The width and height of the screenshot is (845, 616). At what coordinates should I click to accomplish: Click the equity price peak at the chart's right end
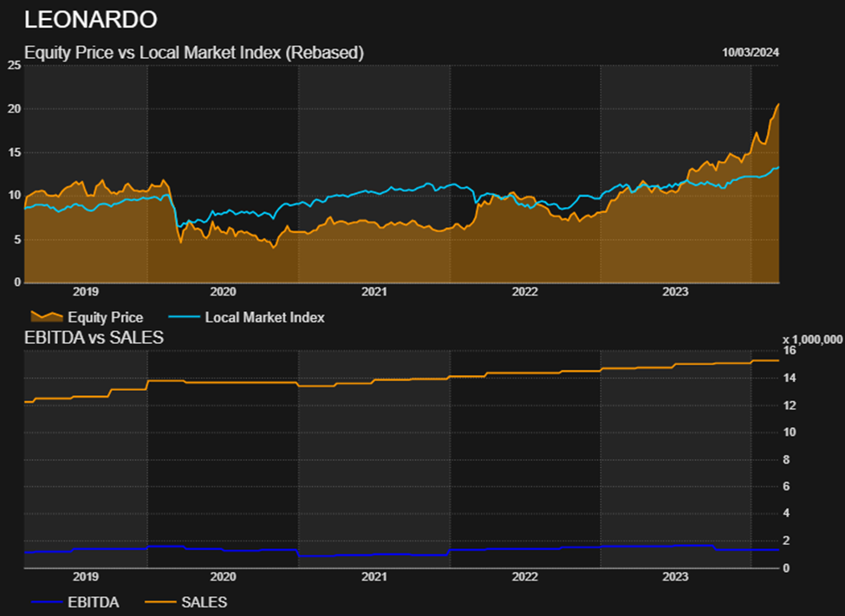click(778, 104)
